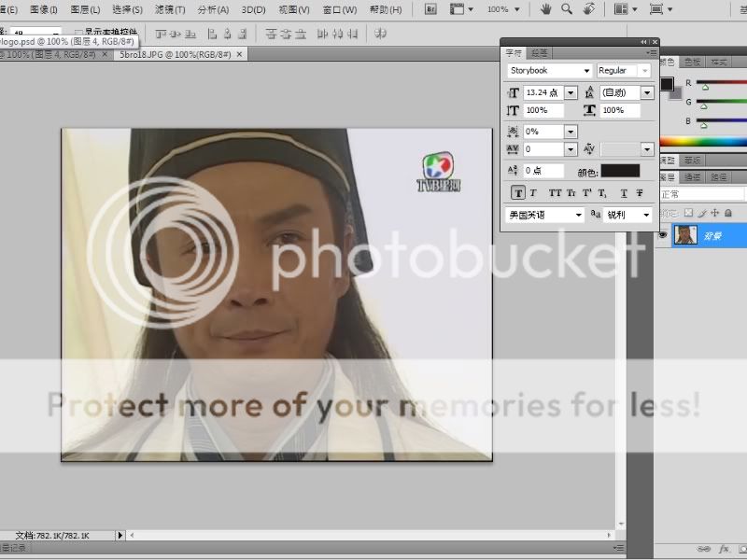747x560 pixels.
Task: Open the 图层(L) menu
Action: pyautogui.click(x=85, y=9)
